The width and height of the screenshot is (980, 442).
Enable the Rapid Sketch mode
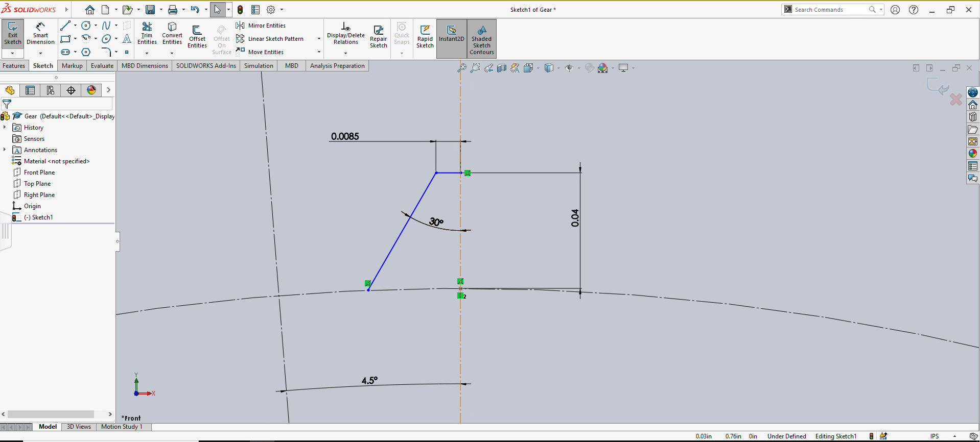pyautogui.click(x=425, y=37)
